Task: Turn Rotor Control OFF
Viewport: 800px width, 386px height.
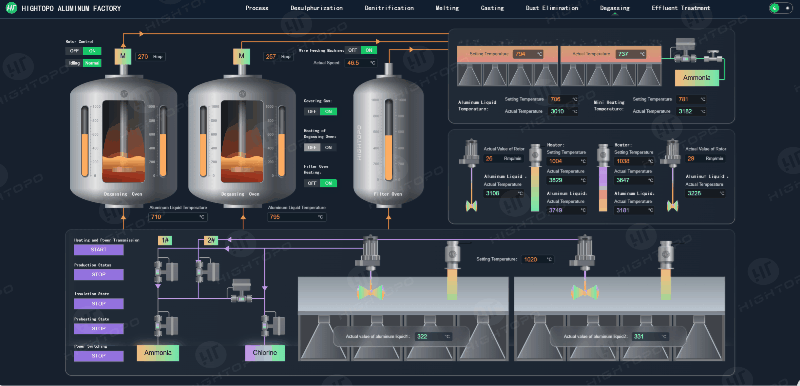Action: (x=74, y=50)
